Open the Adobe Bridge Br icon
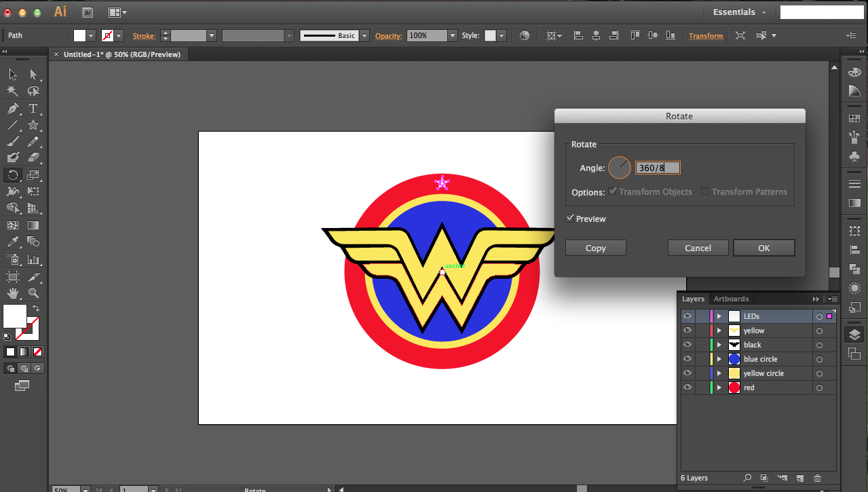 coord(87,12)
